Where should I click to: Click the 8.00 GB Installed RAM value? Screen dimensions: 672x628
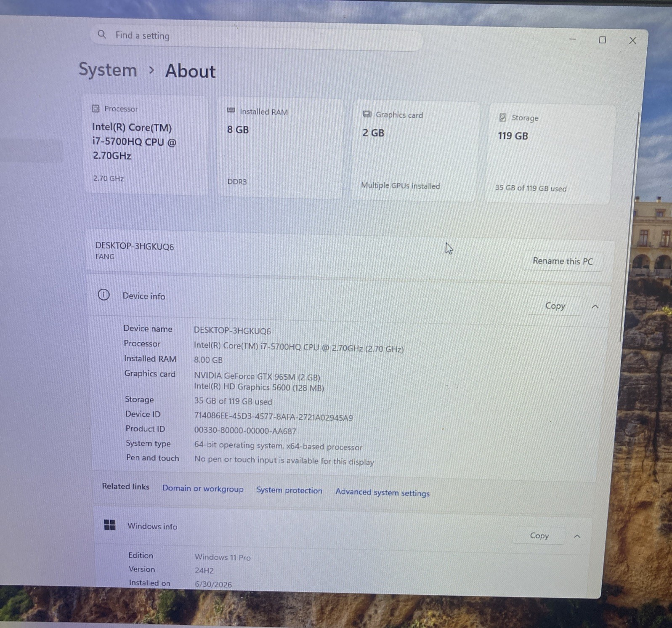pyautogui.click(x=208, y=360)
